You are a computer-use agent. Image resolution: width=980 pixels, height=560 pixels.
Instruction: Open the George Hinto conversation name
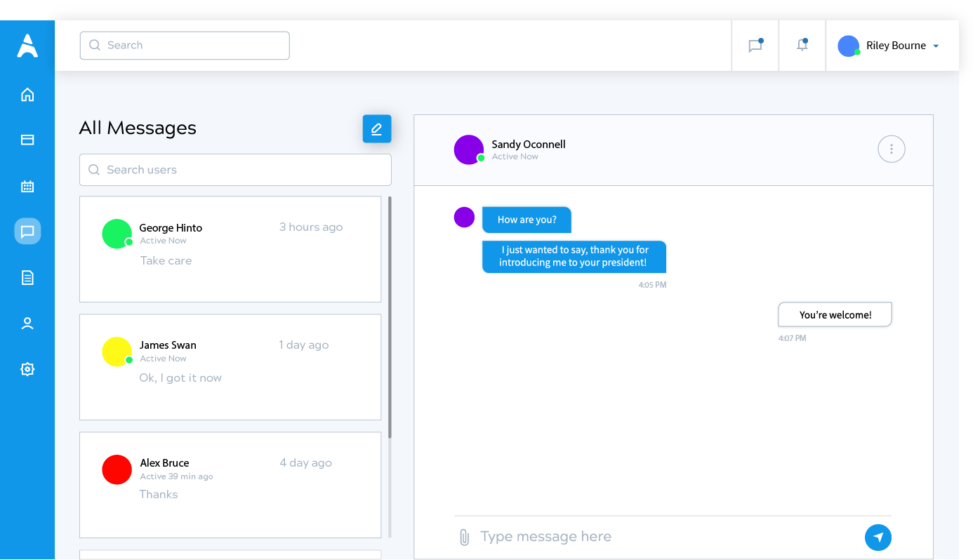coord(171,228)
